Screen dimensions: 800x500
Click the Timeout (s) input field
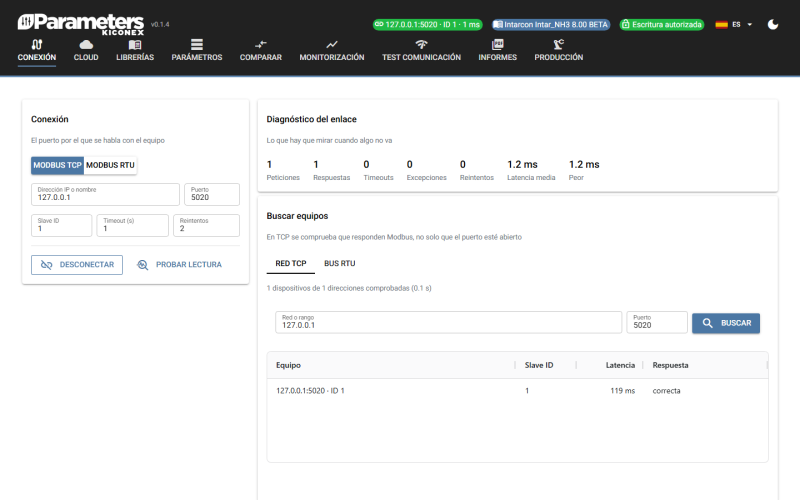click(x=133, y=226)
